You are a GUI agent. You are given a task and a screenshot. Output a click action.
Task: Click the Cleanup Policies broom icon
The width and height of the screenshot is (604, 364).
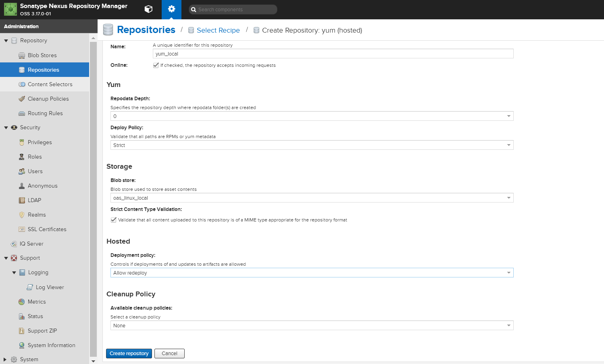tap(22, 99)
